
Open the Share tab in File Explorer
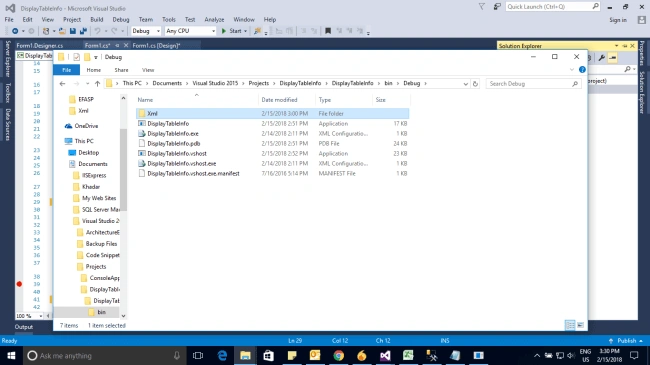[x=121, y=70]
